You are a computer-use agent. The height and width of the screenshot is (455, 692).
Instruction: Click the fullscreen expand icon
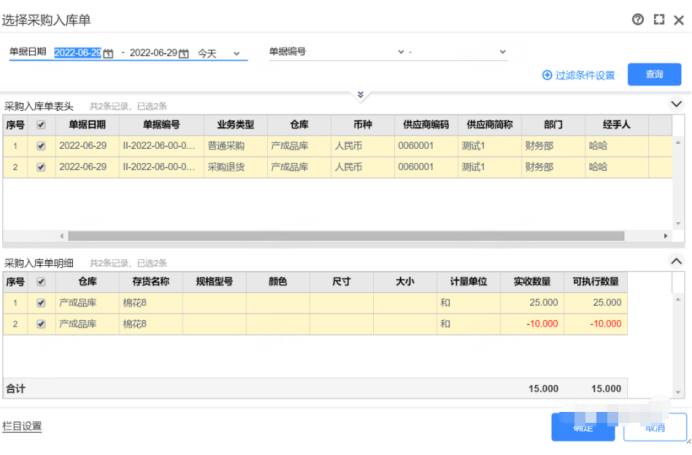tap(659, 19)
